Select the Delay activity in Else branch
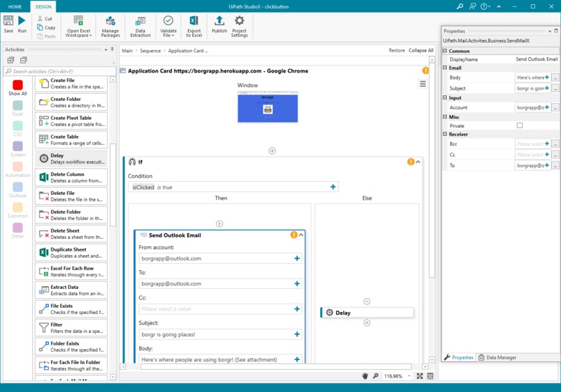The width and height of the screenshot is (561, 392). pyautogui.click(x=367, y=313)
